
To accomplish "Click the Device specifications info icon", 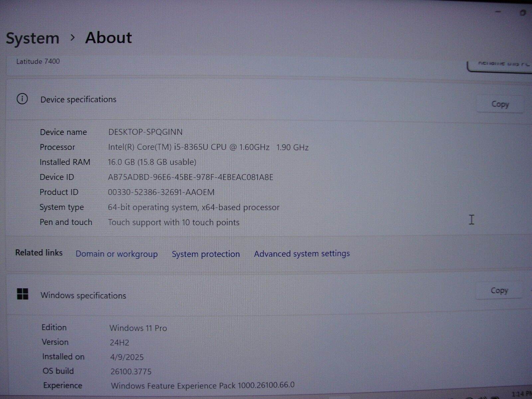I will click(22, 99).
